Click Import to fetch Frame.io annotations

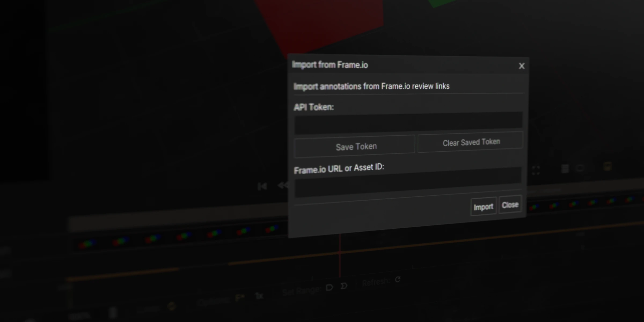(483, 207)
